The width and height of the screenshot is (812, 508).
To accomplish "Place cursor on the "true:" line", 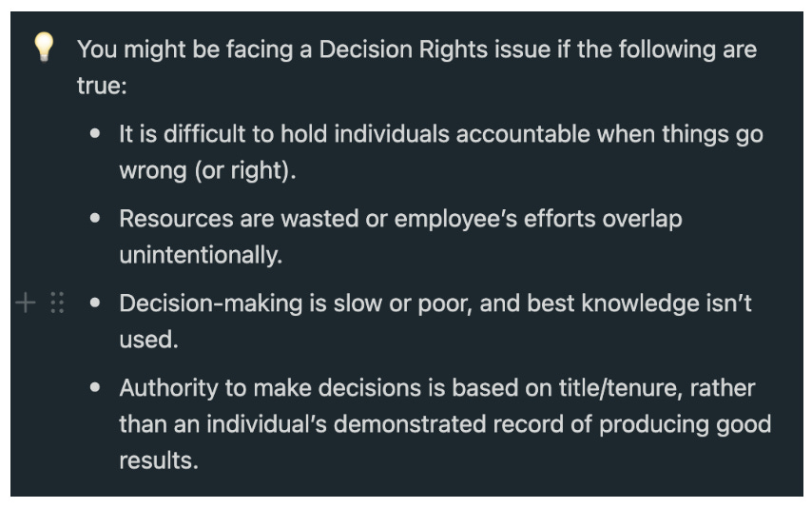I will pyautogui.click(x=102, y=86).
